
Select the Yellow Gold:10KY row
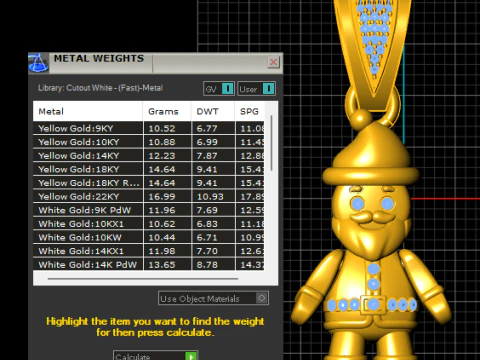pyautogui.click(x=149, y=142)
